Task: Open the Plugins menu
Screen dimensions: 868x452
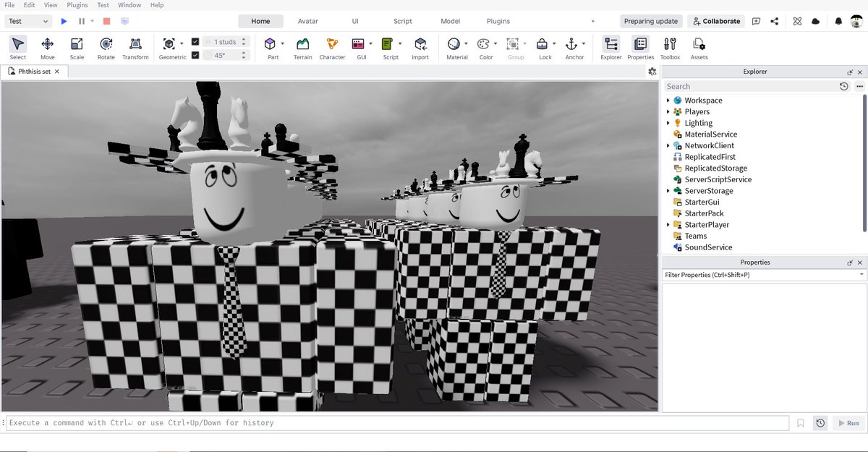Action: click(x=77, y=5)
